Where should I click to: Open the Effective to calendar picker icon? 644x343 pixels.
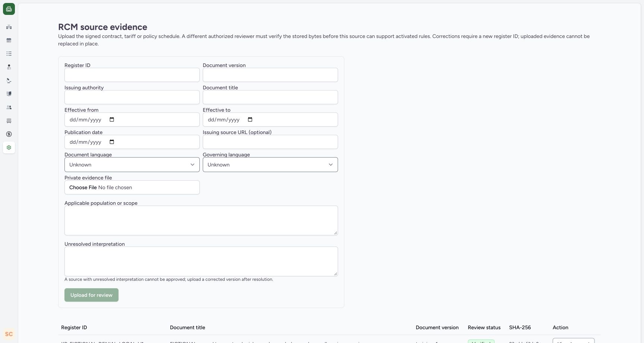(x=250, y=120)
